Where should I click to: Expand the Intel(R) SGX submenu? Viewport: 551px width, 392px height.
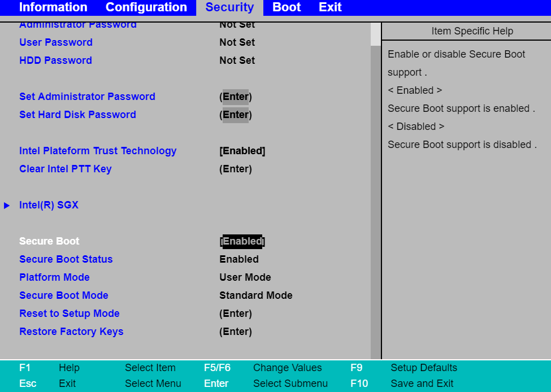pyautogui.click(x=49, y=204)
